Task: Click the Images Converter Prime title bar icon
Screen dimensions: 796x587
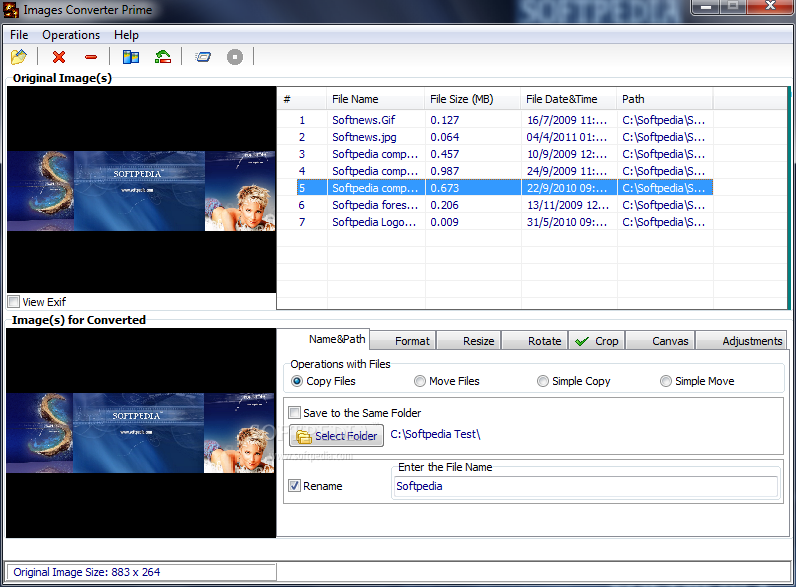Action: pos(11,10)
